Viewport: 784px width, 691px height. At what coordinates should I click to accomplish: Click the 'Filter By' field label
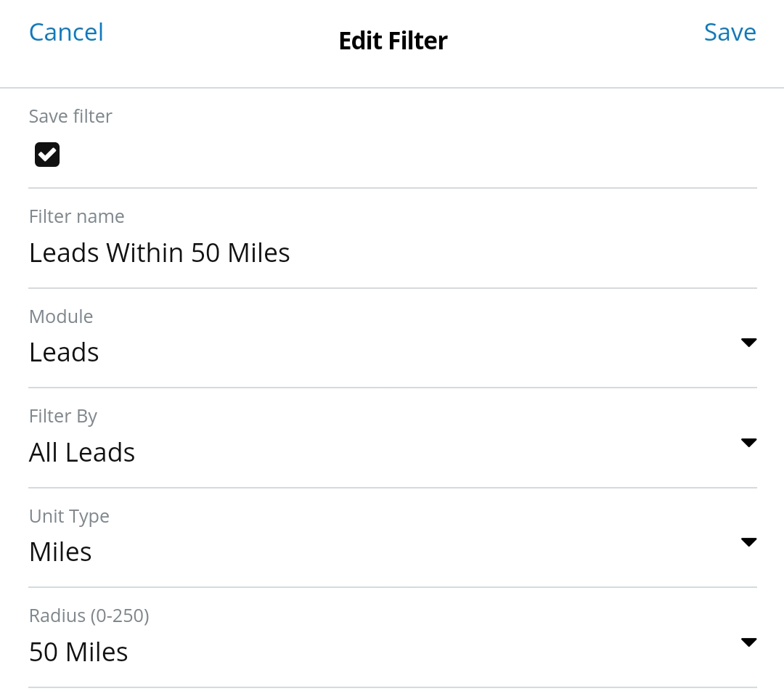coord(63,416)
